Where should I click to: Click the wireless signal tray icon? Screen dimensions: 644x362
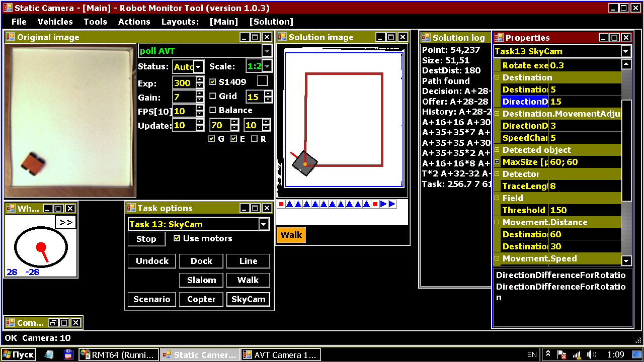[577, 354]
